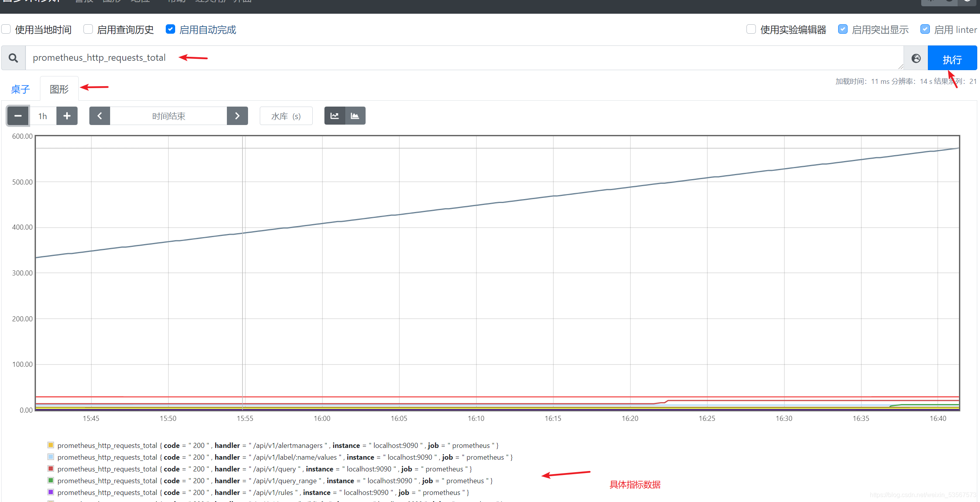
Task: Select the /api/v1/query_range legend entry text
Action: (275, 481)
